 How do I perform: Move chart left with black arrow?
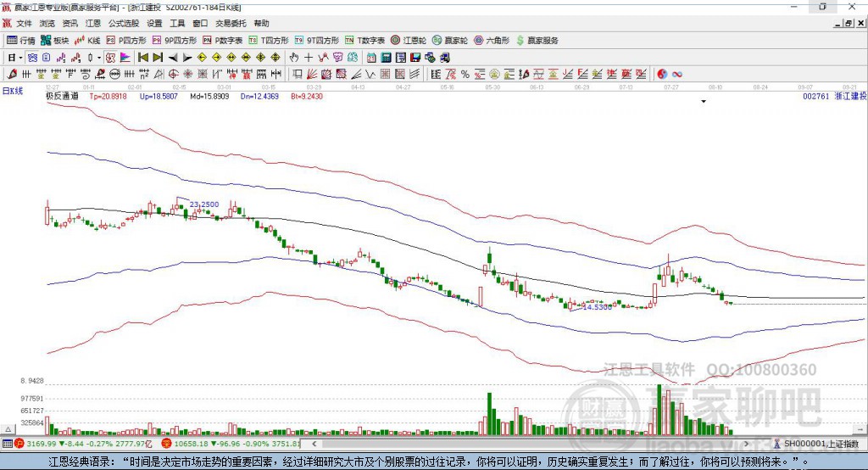173,58
